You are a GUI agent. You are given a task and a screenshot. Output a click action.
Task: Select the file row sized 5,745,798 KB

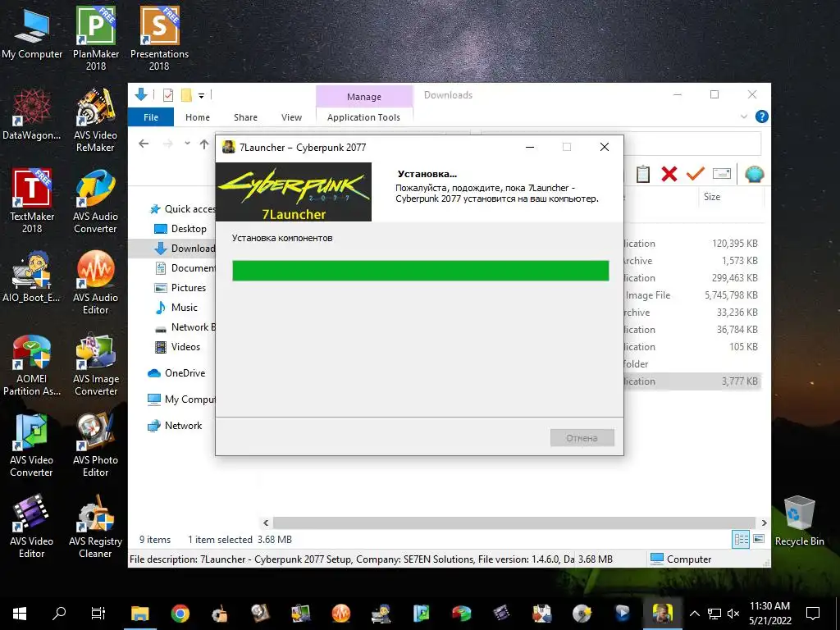pos(693,295)
